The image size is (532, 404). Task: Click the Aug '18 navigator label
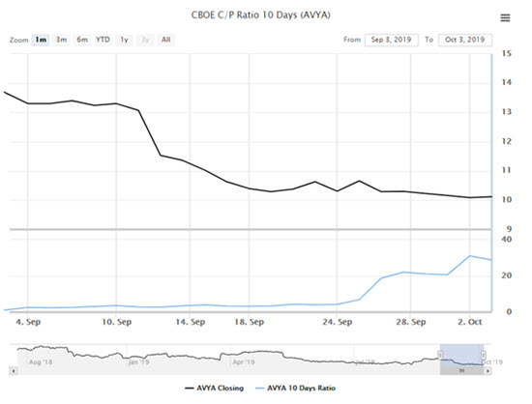pos(41,362)
